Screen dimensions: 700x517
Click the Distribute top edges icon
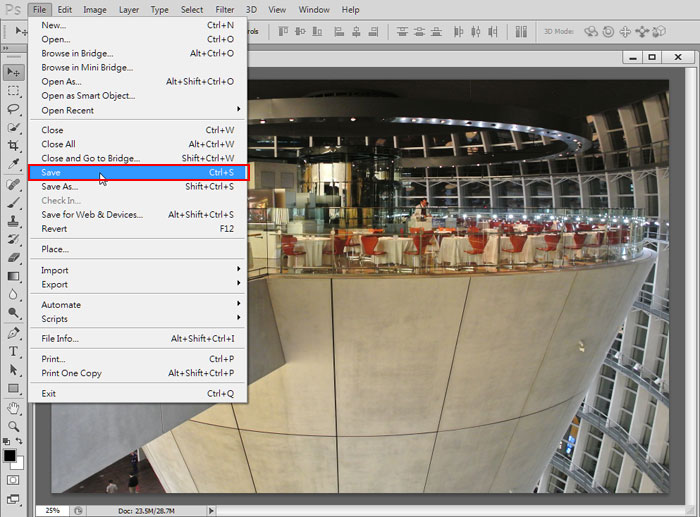(402, 31)
